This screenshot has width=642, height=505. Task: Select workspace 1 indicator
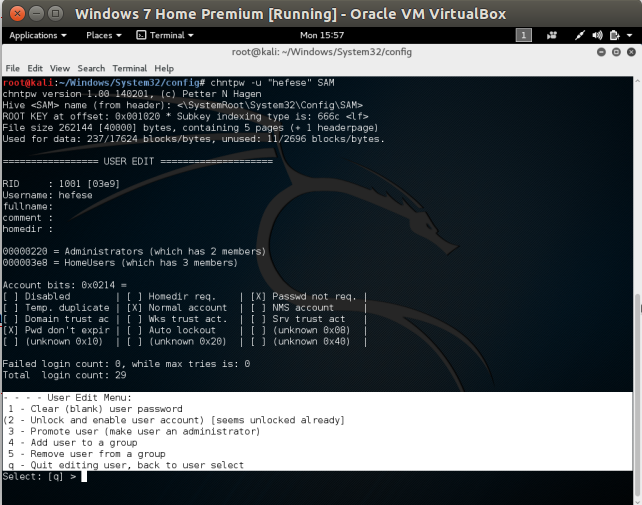[523, 35]
